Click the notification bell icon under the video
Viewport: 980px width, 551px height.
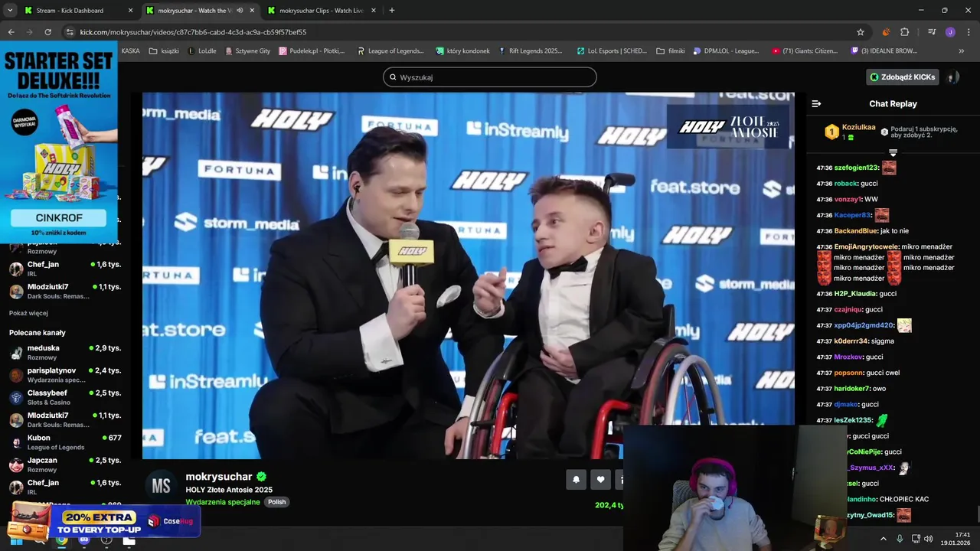coord(576,480)
